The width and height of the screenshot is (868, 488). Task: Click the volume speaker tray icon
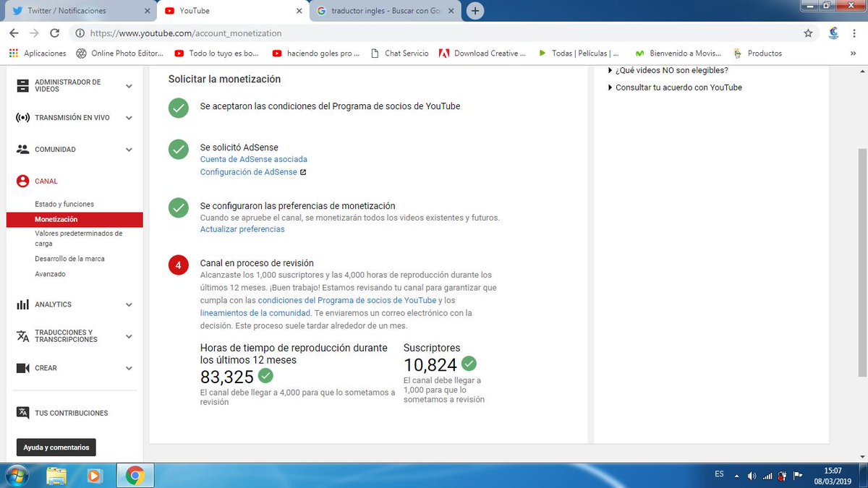click(x=752, y=475)
